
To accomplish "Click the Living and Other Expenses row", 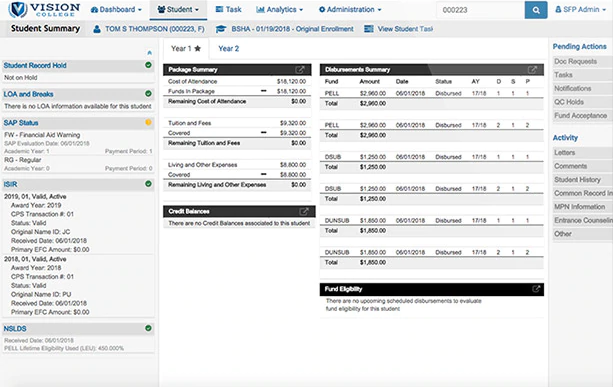I will (x=237, y=165).
